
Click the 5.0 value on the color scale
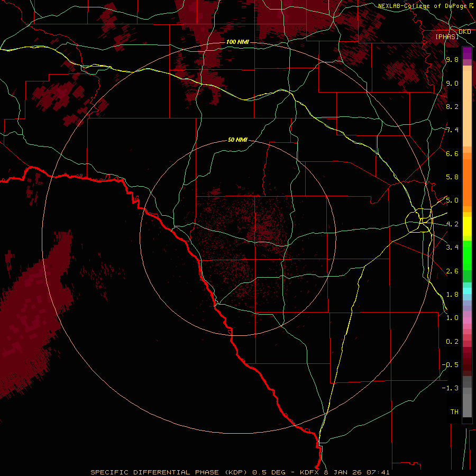pos(452,200)
